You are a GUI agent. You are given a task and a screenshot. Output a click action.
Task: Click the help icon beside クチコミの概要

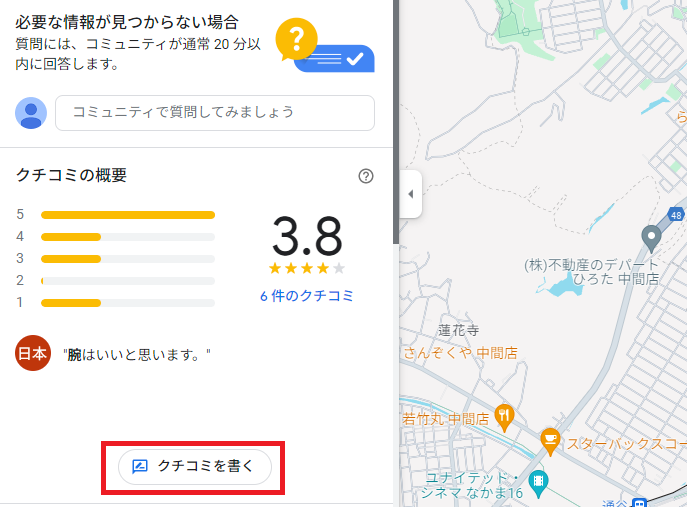tap(366, 176)
